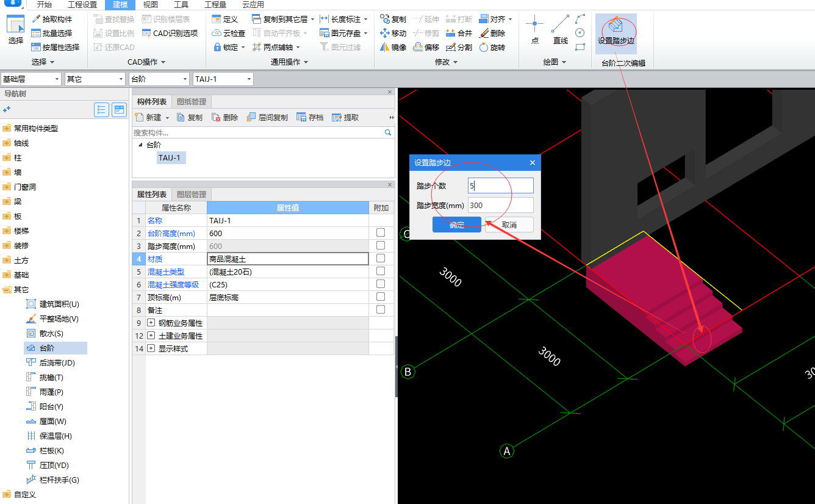Open the 视图 ribbon tab
Screen dimensions: 815x504
click(x=150, y=4)
